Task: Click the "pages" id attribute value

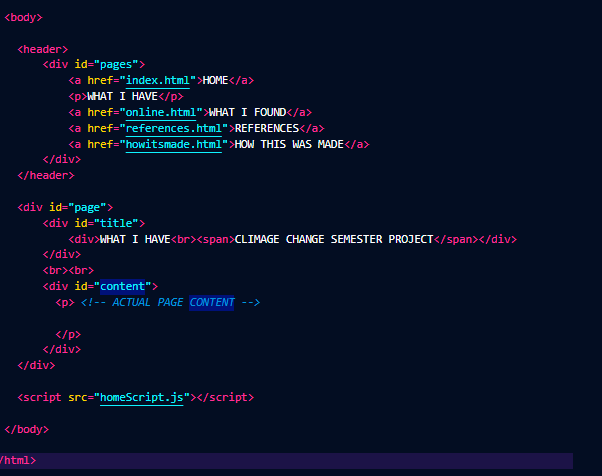Action: 122,64
